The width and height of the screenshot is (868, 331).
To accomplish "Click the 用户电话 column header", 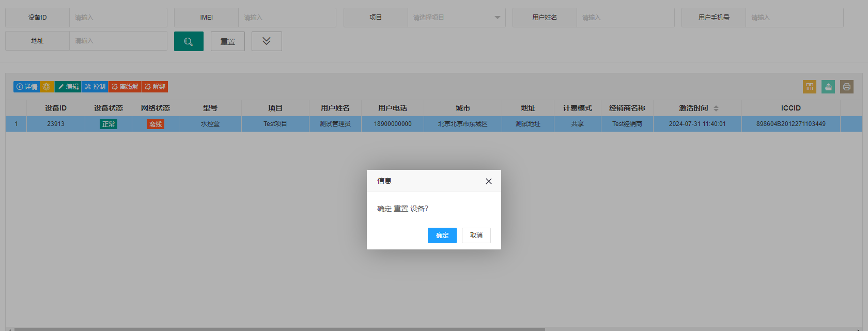I will coord(393,108).
